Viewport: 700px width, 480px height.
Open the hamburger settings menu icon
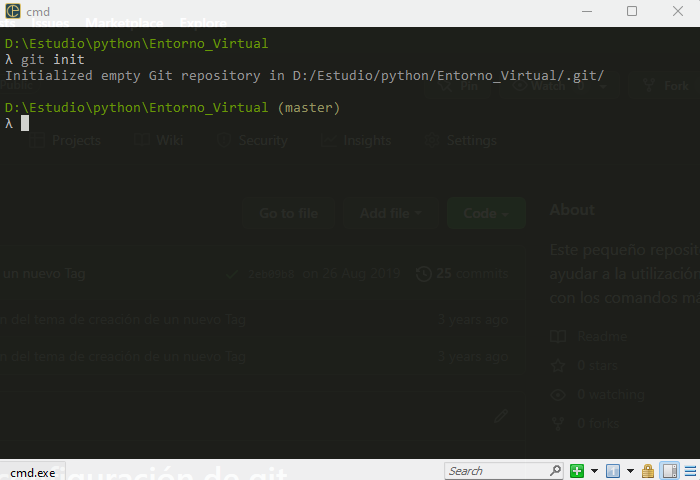click(x=690, y=471)
